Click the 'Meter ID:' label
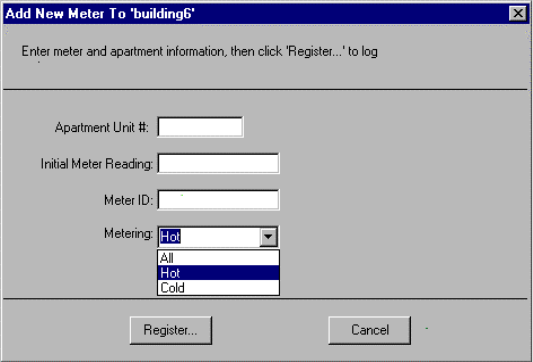 [128, 200]
